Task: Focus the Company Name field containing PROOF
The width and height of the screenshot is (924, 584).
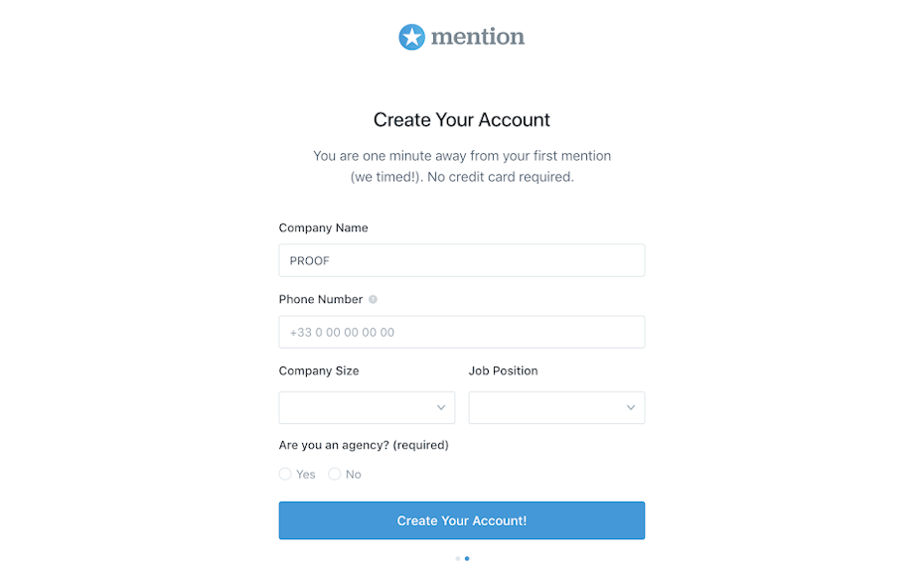Action: [x=461, y=260]
